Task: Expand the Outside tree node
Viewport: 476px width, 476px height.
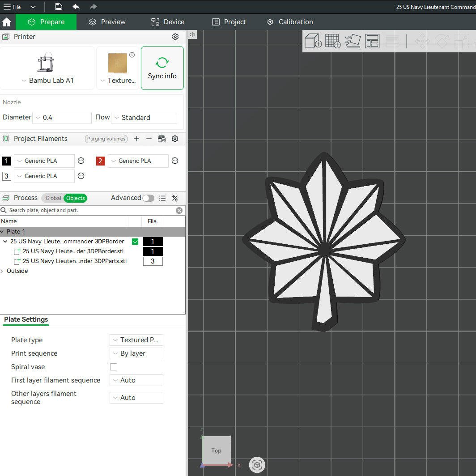Action: click(2, 271)
